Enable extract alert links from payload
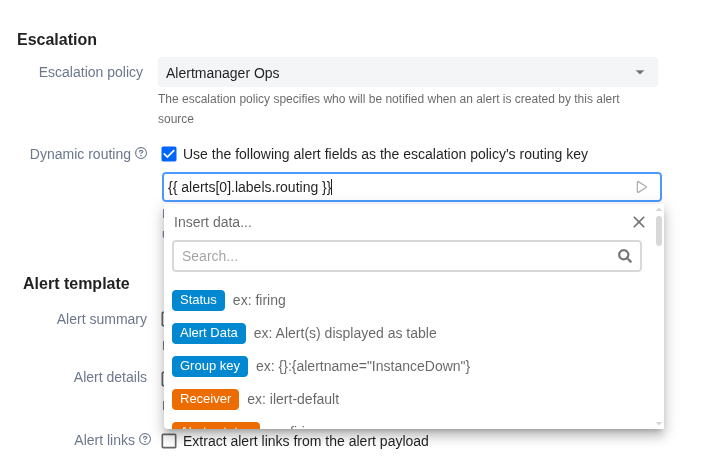707x472 pixels. click(x=169, y=441)
